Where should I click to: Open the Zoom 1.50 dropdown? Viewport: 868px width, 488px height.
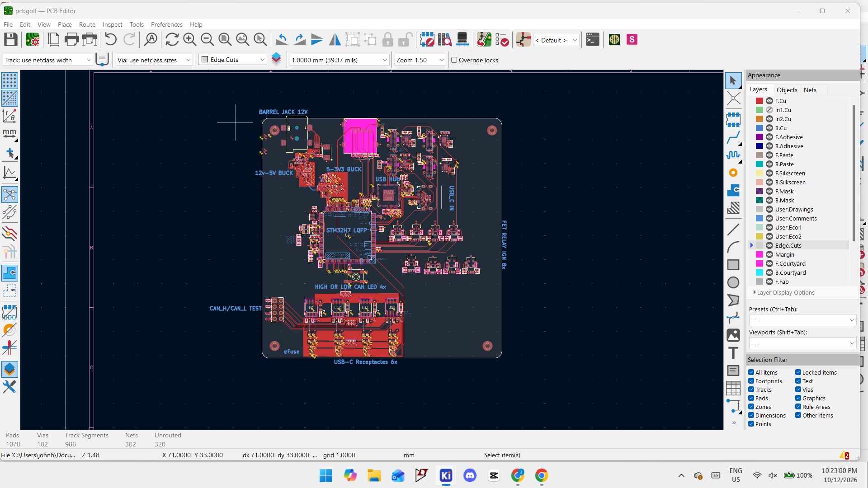(420, 60)
